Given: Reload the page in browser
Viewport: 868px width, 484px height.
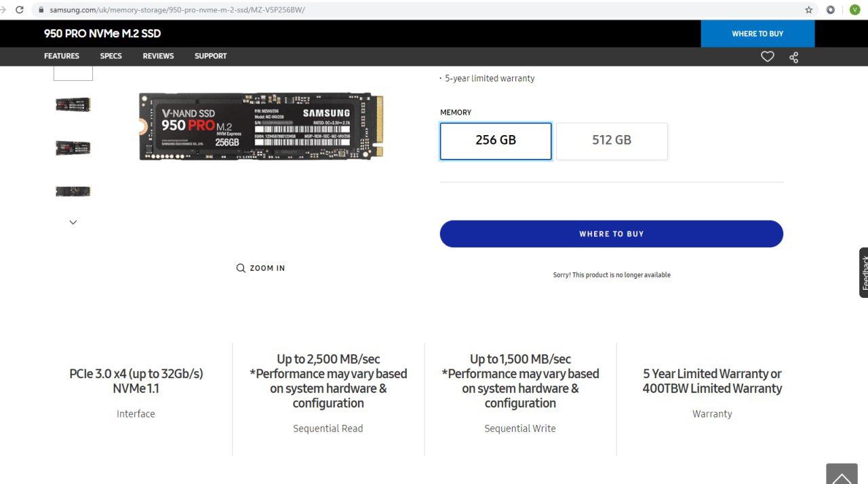Looking at the screenshot, I should click(19, 10).
